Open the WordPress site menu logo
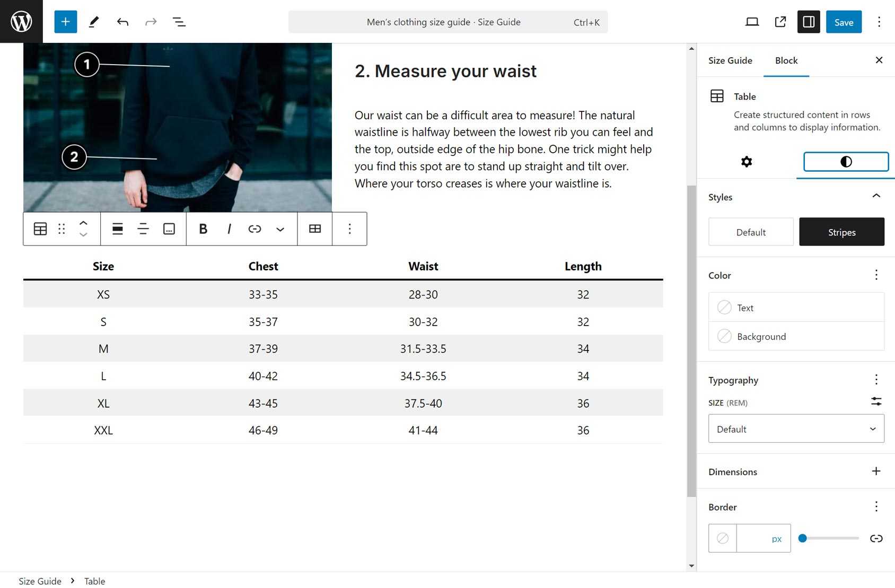The width and height of the screenshot is (895, 588). [21, 21]
